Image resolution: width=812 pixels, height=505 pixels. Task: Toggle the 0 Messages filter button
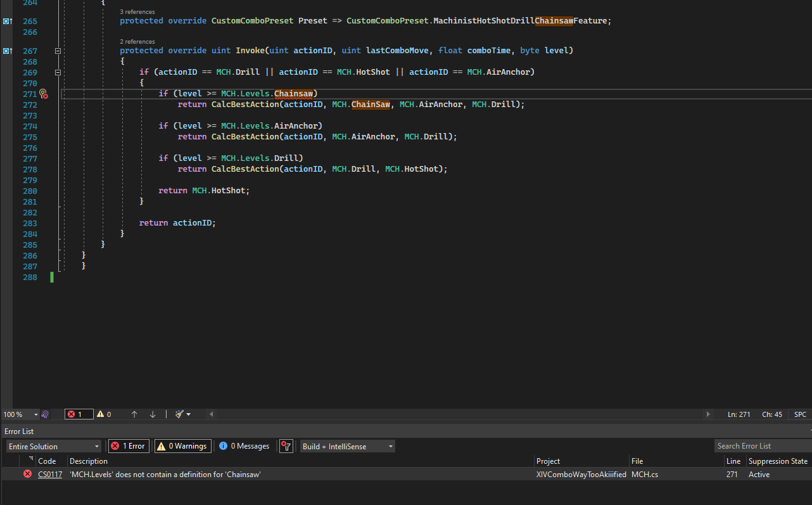(244, 446)
